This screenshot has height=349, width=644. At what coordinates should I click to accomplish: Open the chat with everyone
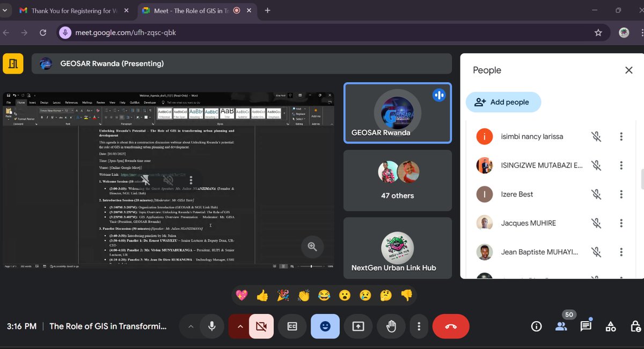586,326
